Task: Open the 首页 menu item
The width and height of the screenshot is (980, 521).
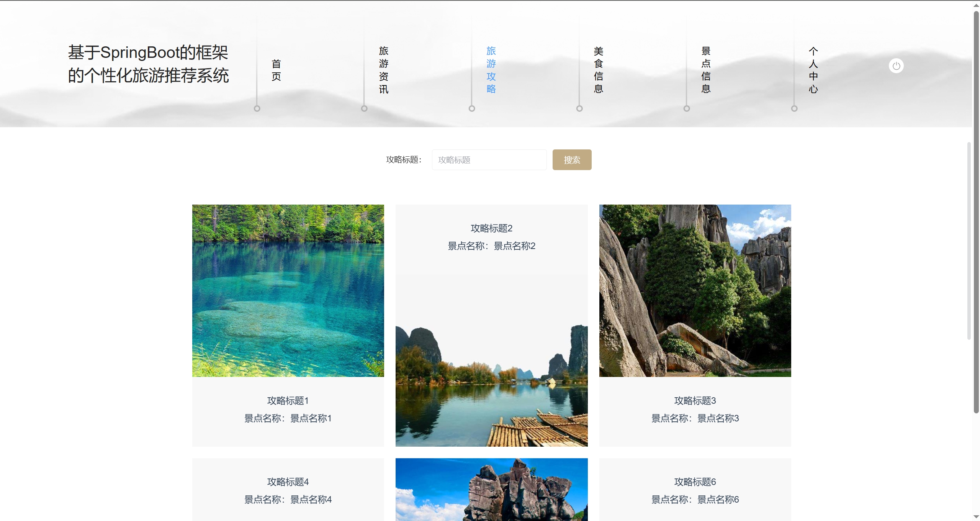Action: [x=276, y=70]
